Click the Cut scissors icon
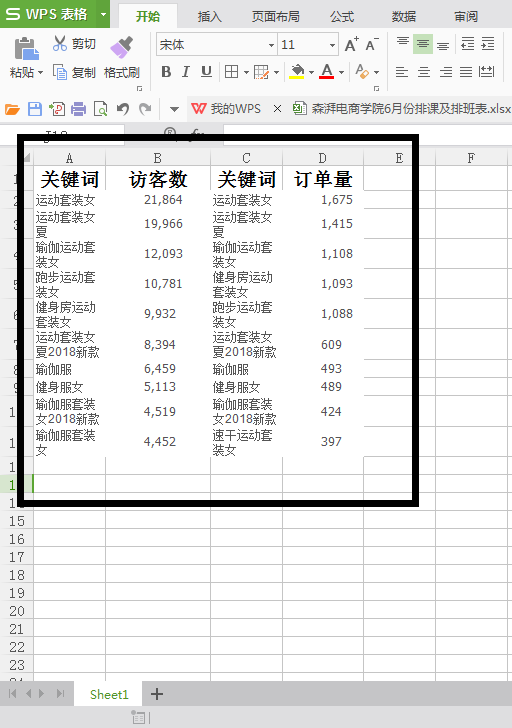Screen dimensions: 512x728 60,43
